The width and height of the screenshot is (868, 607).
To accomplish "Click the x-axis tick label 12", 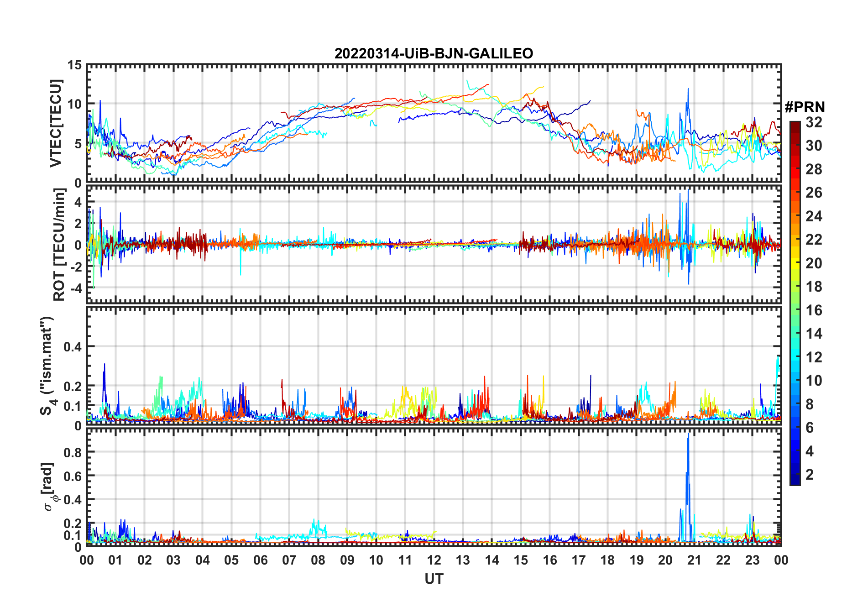I will pos(434,560).
